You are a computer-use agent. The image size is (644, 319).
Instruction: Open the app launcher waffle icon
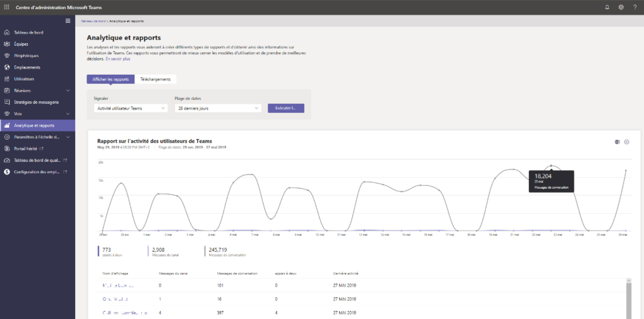7,7
